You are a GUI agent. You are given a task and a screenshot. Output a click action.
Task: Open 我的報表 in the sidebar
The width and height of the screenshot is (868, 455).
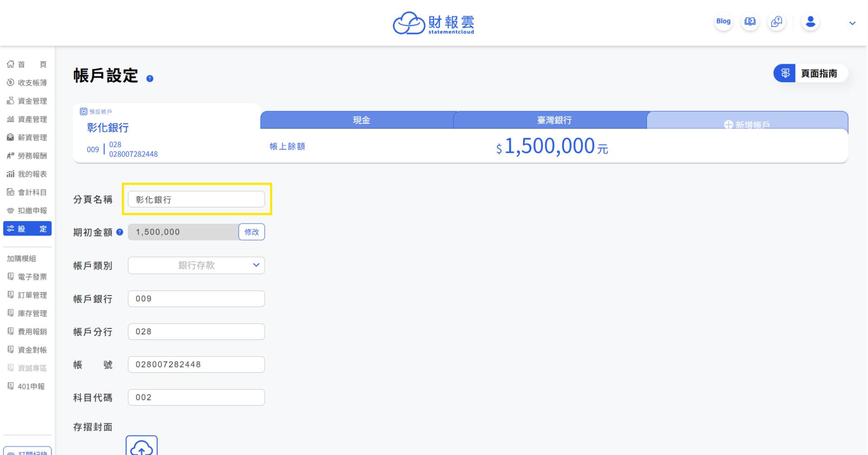click(27, 174)
